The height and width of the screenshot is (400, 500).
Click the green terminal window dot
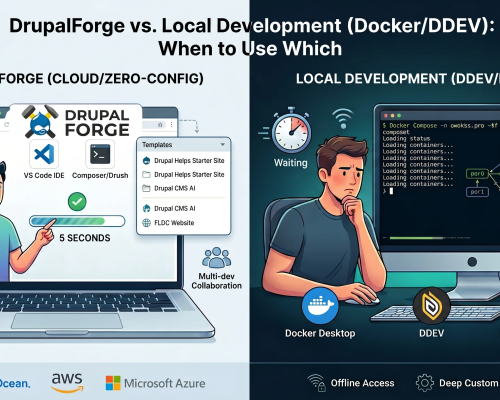399,115
